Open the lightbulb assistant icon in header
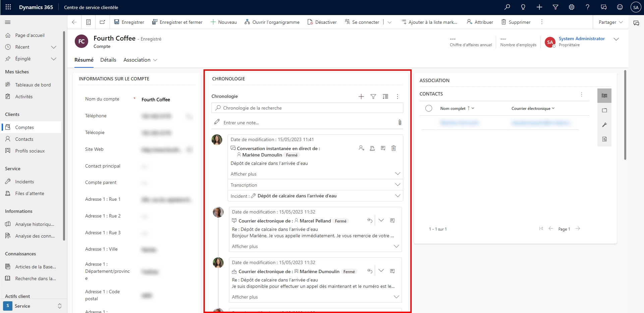The height and width of the screenshot is (313, 644). 523,7
